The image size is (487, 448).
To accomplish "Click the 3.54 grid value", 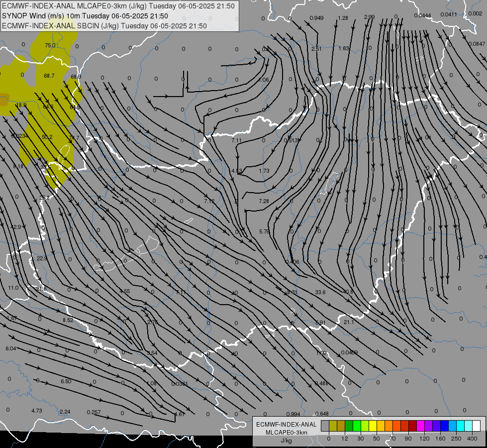I will click(152, 353).
